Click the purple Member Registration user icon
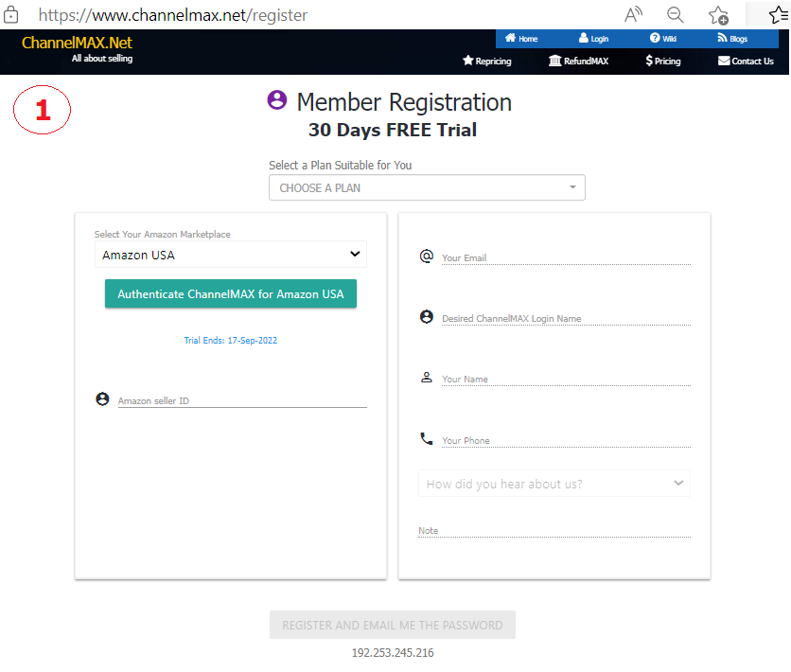Screen dimensions: 791x672 (277, 100)
